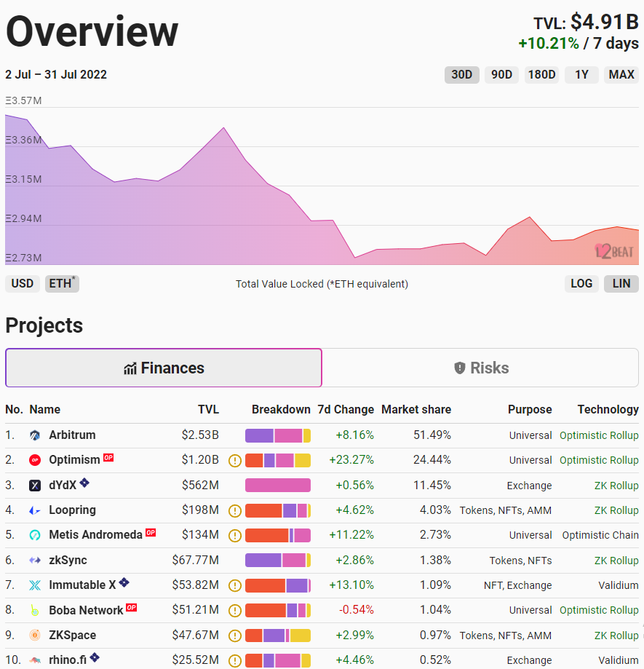
Task: Select the MAX time range
Action: tap(621, 74)
